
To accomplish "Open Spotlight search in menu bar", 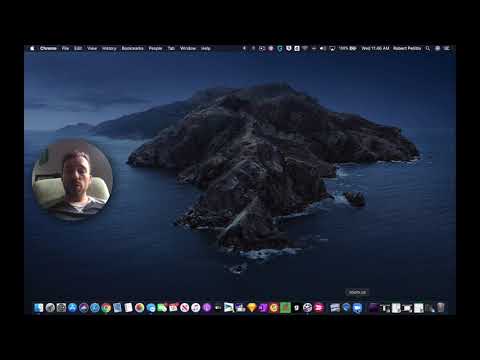I will pyautogui.click(x=428, y=48).
